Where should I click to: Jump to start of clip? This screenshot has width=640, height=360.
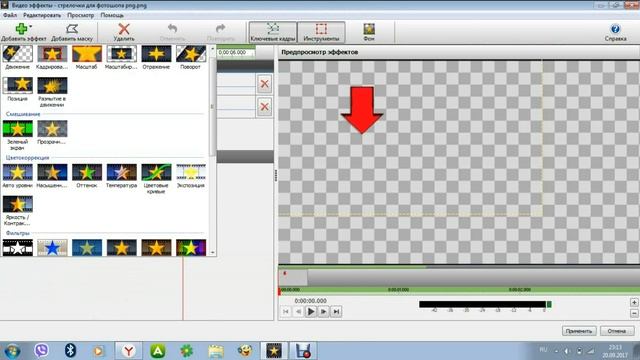pos(286,311)
